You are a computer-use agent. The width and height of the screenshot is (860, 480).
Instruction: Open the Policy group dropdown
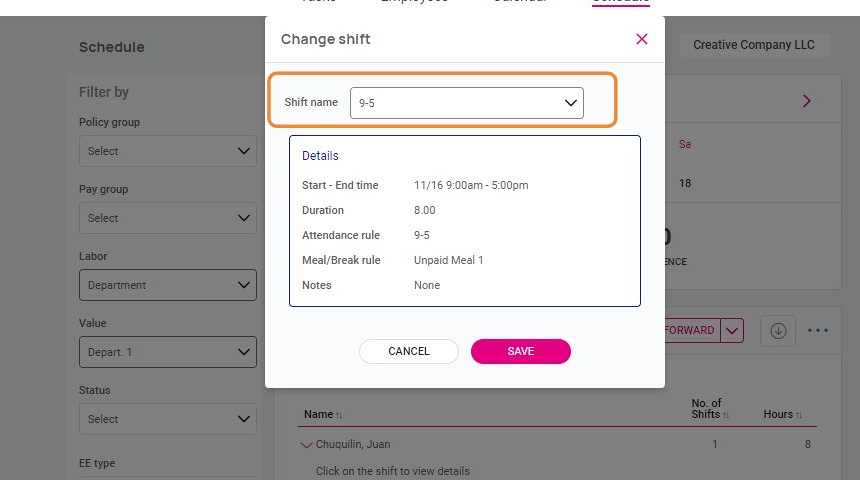click(167, 151)
